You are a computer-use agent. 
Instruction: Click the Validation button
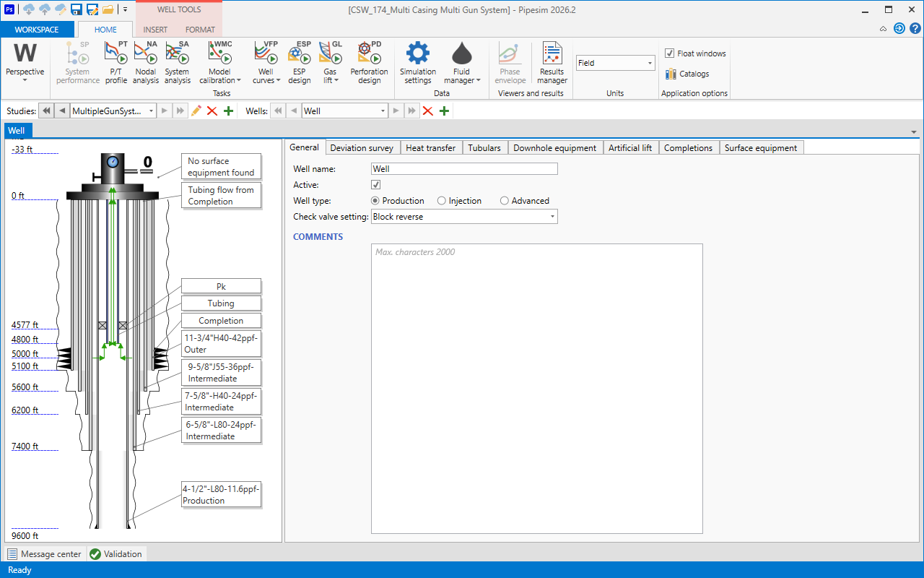point(115,554)
